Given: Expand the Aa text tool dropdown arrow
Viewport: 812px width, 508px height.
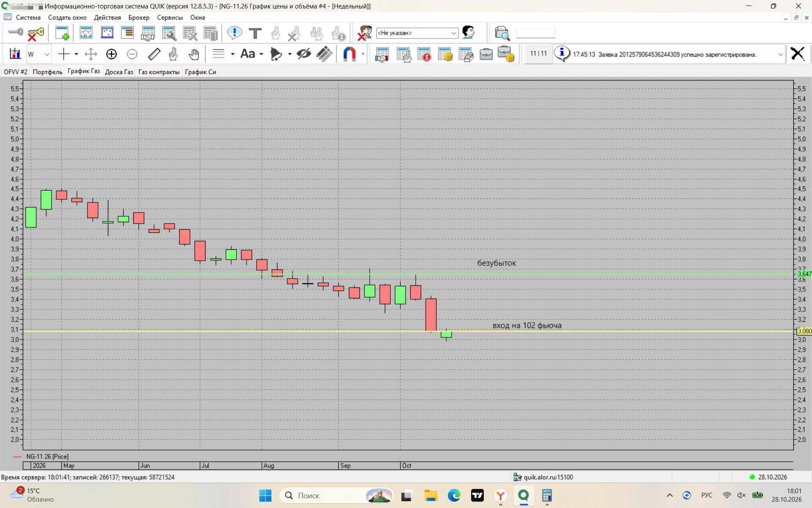Looking at the screenshot, I should click(x=261, y=54).
